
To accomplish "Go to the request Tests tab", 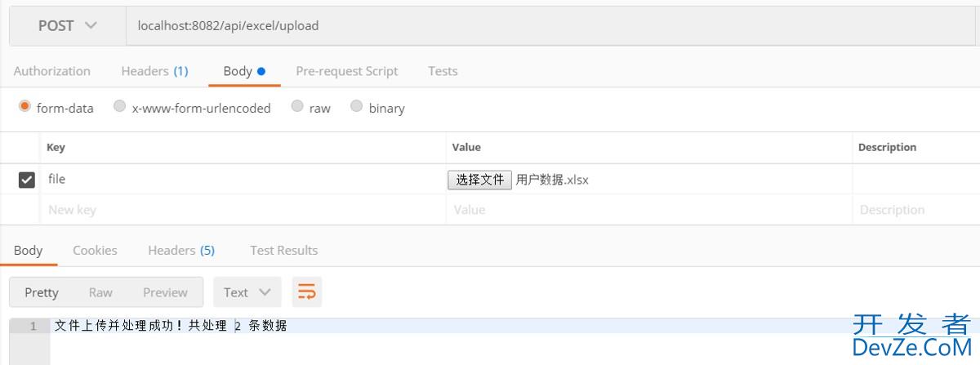I will [443, 71].
